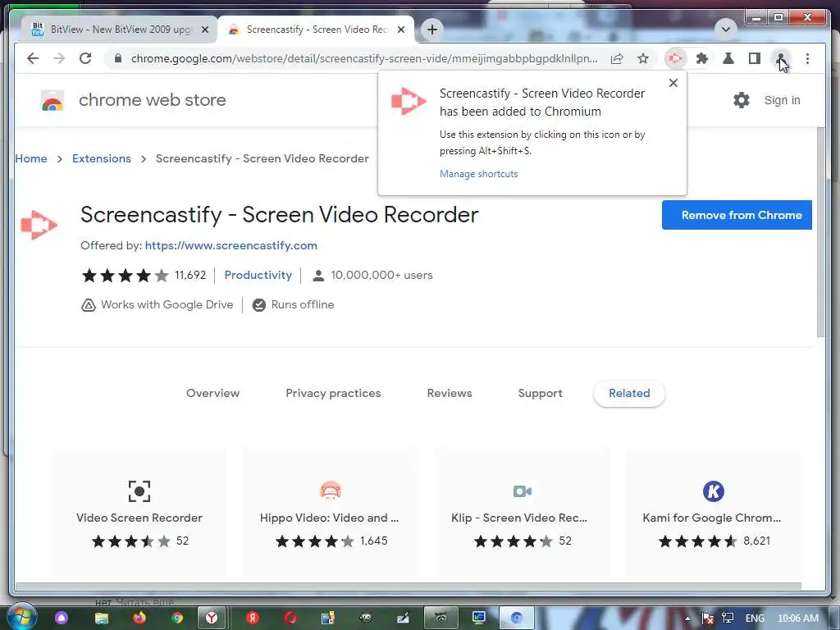Close the BitView tab
This screenshot has width=840, height=630.
coord(204,30)
